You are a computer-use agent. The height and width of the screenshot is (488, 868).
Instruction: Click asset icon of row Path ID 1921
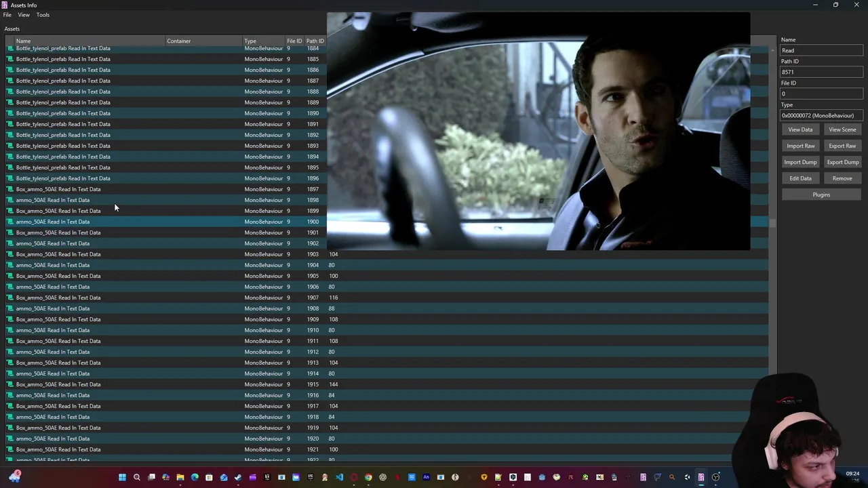(x=10, y=449)
